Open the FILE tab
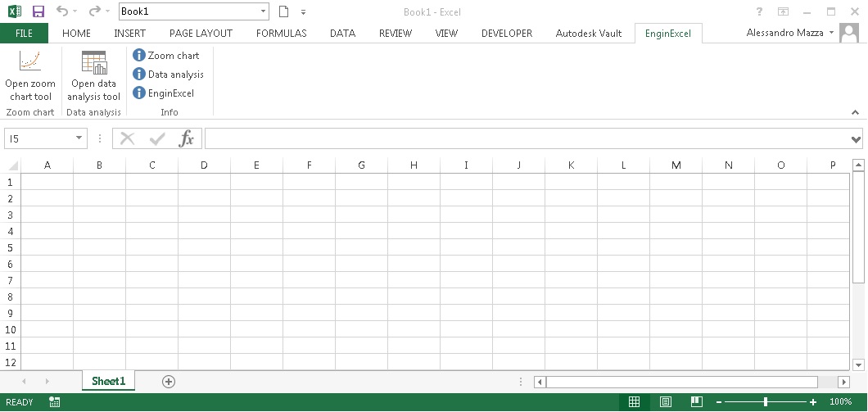 [24, 34]
